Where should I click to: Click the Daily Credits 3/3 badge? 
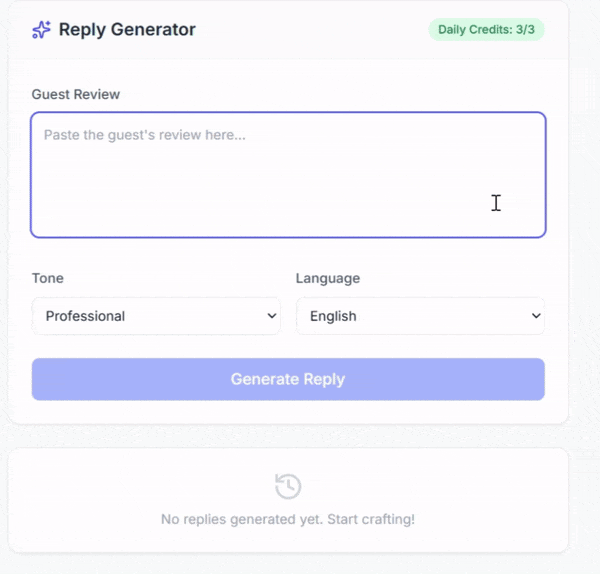coord(486,29)
